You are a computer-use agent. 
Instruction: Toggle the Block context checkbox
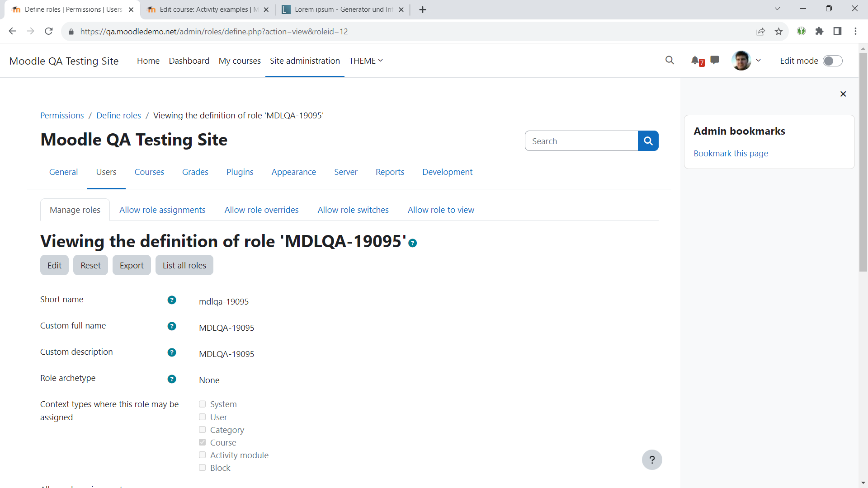click(202, 467)
